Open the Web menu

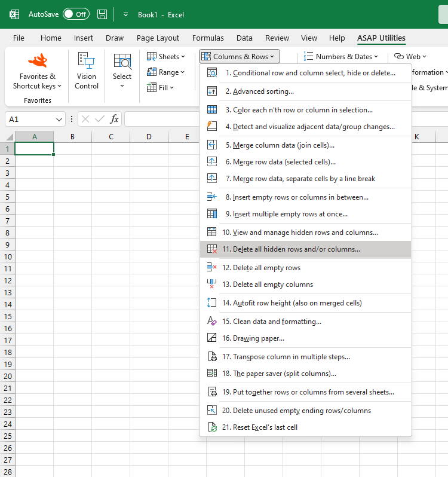[410, 57]
